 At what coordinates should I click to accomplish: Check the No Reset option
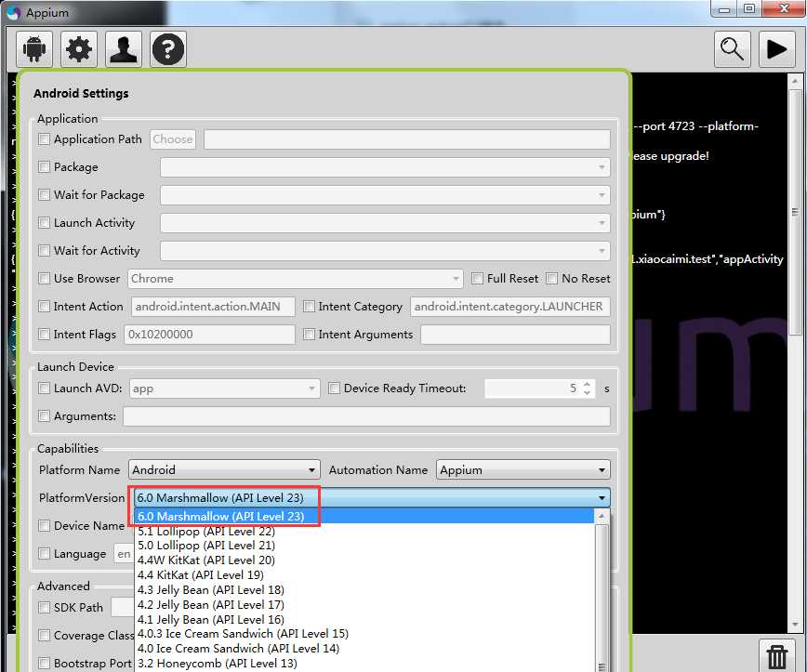click(551, 278)
